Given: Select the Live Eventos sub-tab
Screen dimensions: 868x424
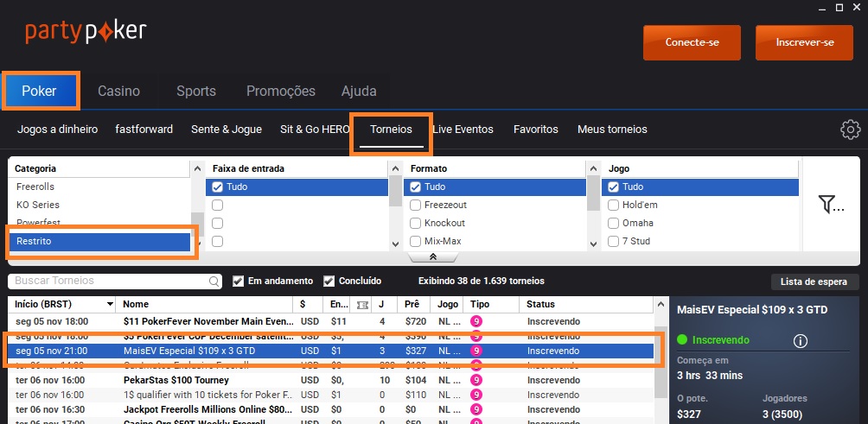Looking at the screenshot, I should [463, 130].
